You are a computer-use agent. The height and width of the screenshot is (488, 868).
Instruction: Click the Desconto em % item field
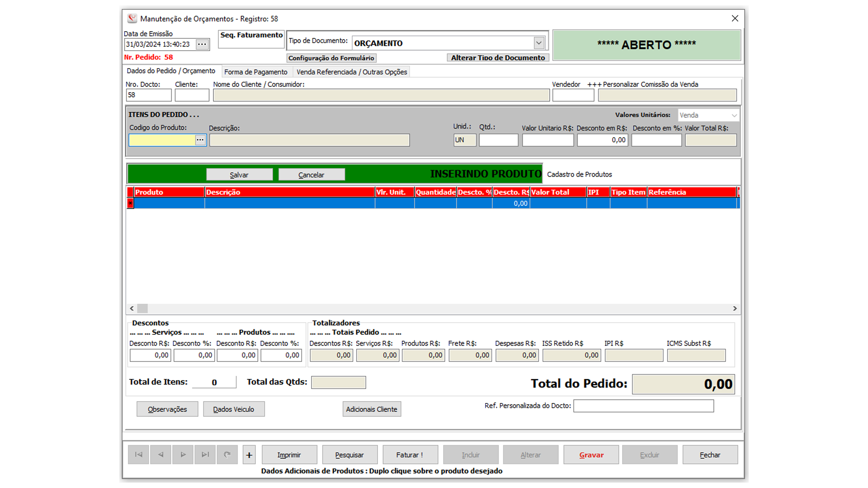click(656, 140)
